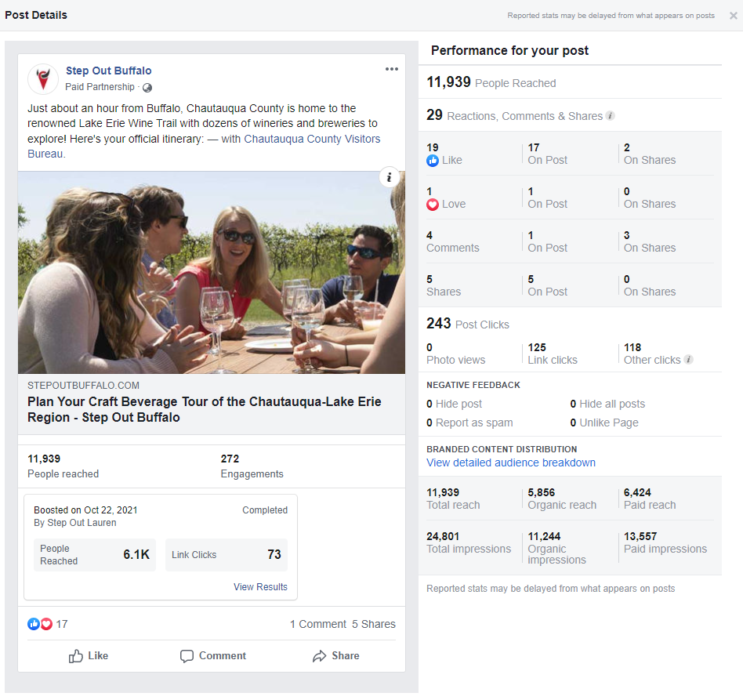
Task: Close the Post Details dialog
Action: coord(733,16)
